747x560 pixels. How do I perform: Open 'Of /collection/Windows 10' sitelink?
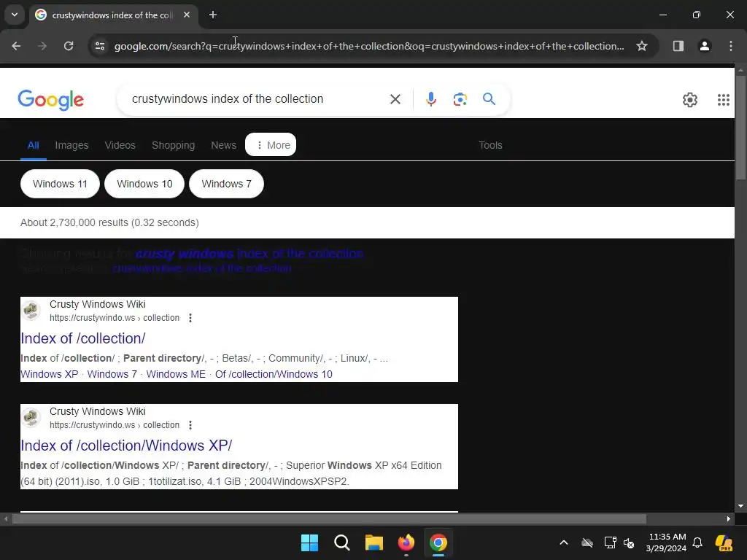274,374
